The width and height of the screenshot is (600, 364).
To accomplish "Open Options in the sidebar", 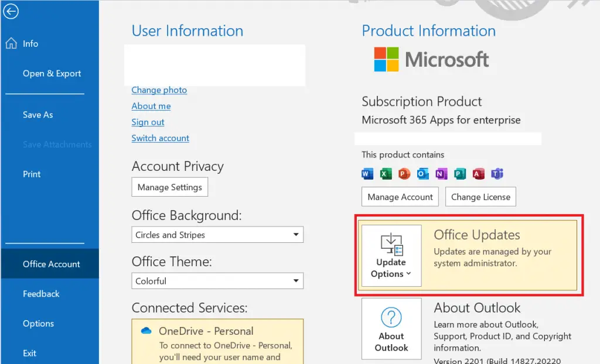I will click(x=38, y=324).
